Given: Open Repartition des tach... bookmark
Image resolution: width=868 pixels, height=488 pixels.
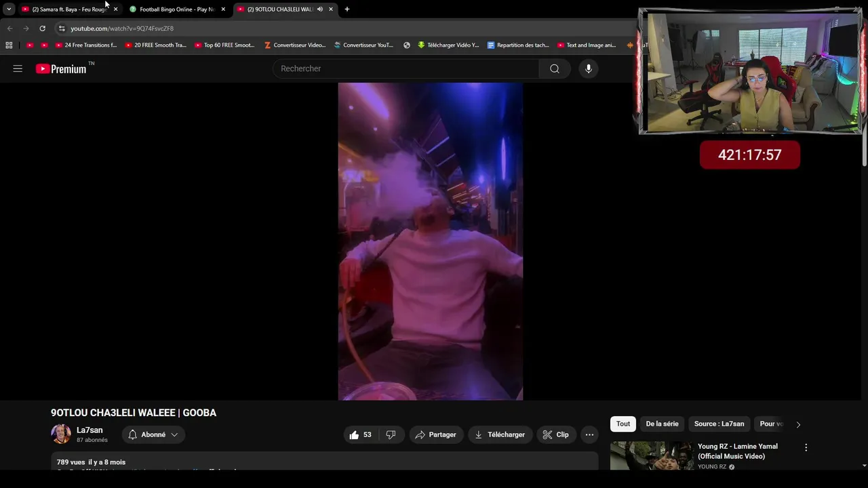Looking at the screenshot, I should 518,45.
